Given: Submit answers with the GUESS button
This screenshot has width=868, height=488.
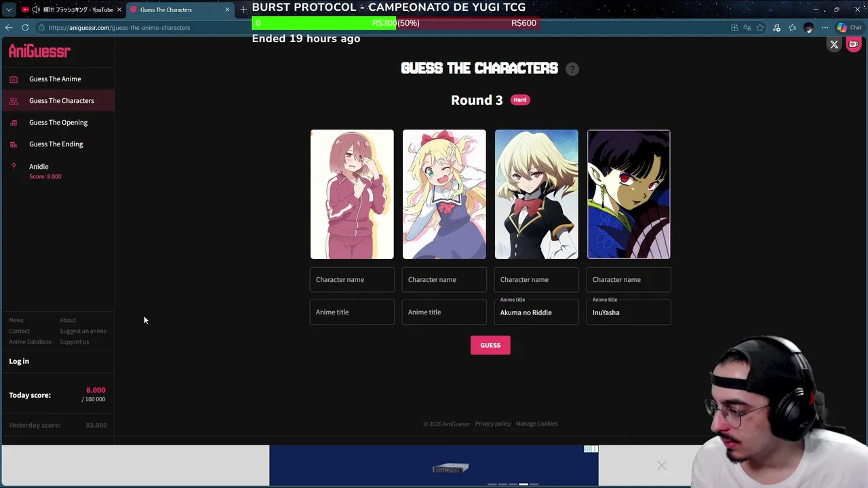Looking at the screenshot, I should coord(490,345).
